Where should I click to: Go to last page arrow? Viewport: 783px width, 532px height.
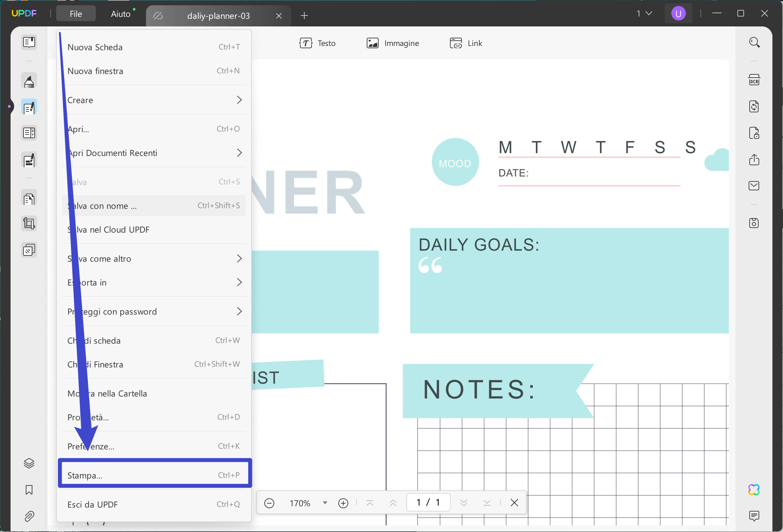(487, 503)
